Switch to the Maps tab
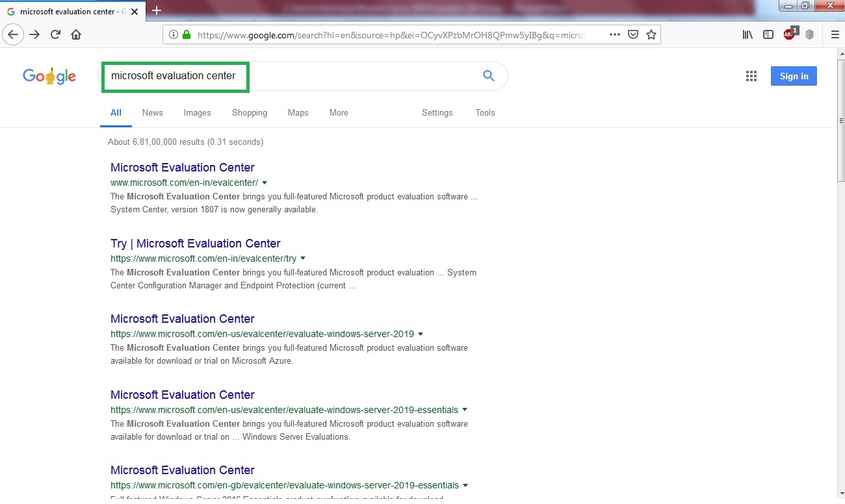The height and width of the screenshot is (504, 845). pos(298,112)
